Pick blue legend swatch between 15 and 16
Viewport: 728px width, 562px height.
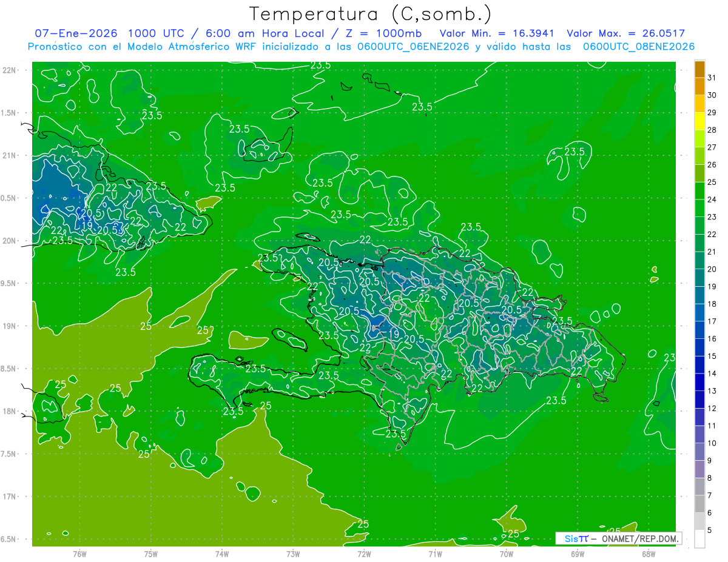[699, 347]
